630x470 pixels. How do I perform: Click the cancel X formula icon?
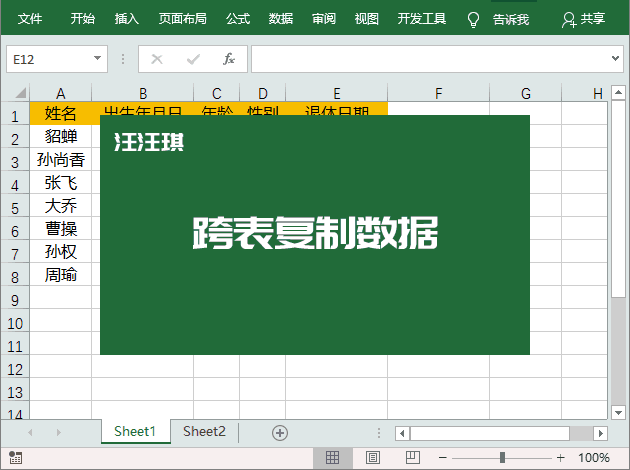[157, 59]
